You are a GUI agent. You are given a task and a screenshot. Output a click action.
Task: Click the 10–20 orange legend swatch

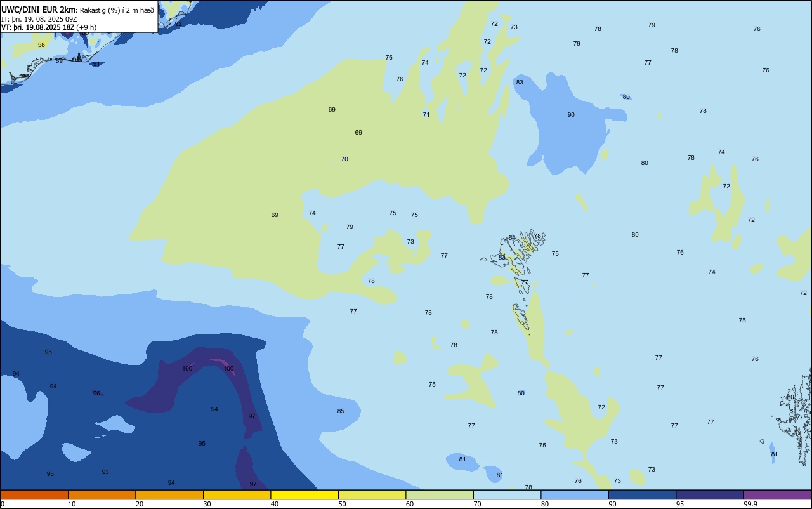[101, 494]
